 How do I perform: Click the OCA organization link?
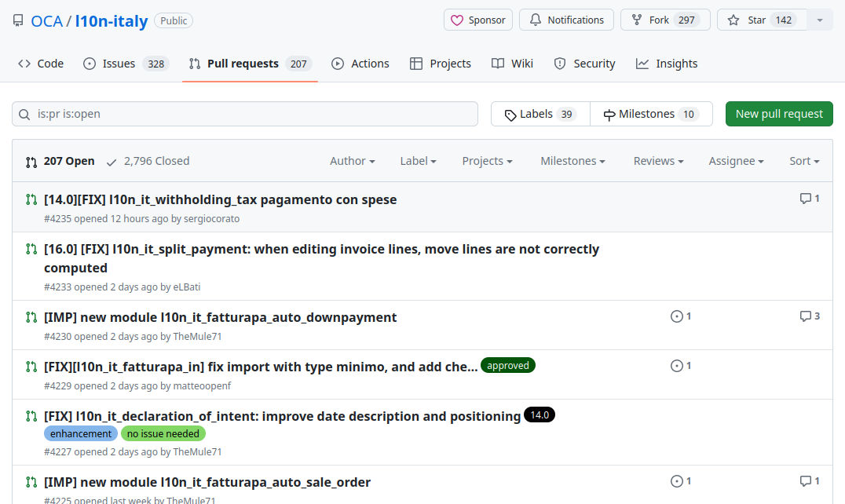[x=47, y=21]
